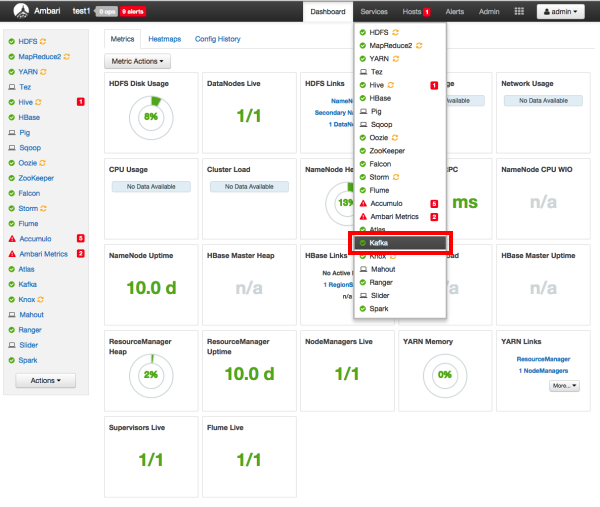Image resolution: width=600 pixels, height=507 pixels.
Task: Select Kafka in Services dropdown
Action: pyautogui.click(x=400, y=243)
